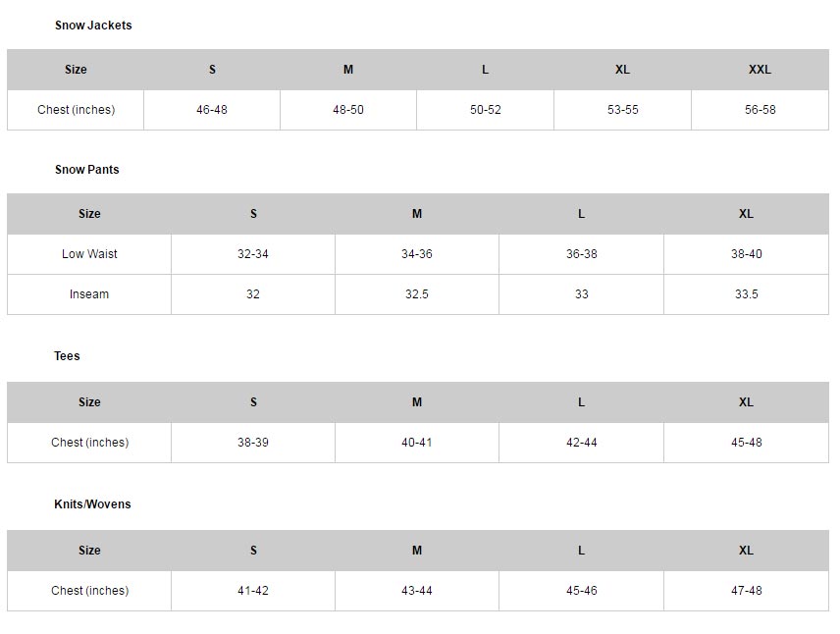
Task: Select the 41-42 chest measurement cell
Action: pyautogui.click(x=253, y=591)
